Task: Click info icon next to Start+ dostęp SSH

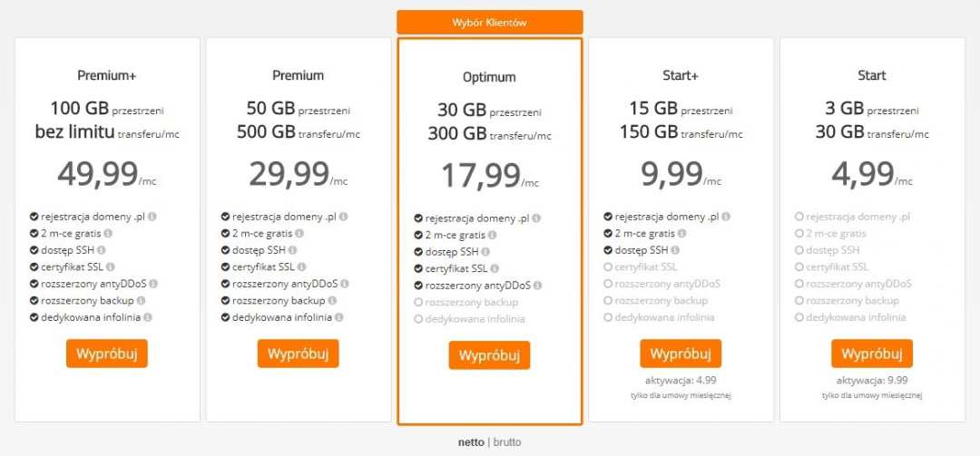Action: pyautogui.click(x=675, y=250)
